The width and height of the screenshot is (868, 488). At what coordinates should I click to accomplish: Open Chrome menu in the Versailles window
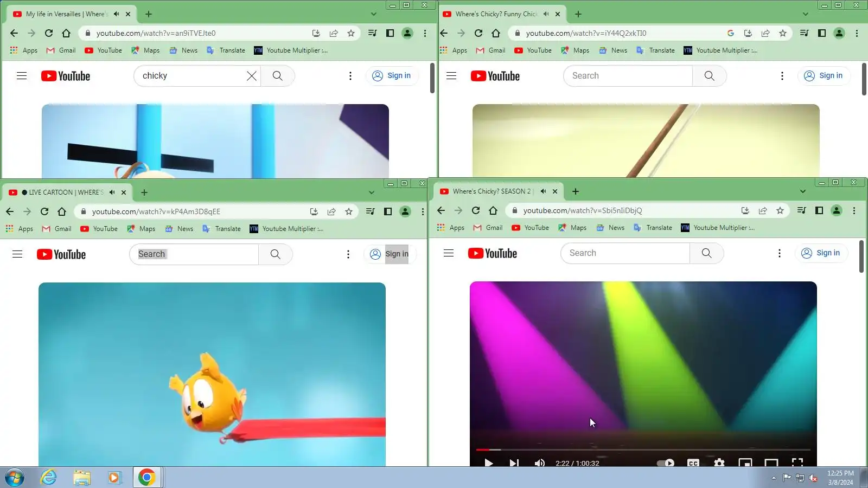point(425,33)
